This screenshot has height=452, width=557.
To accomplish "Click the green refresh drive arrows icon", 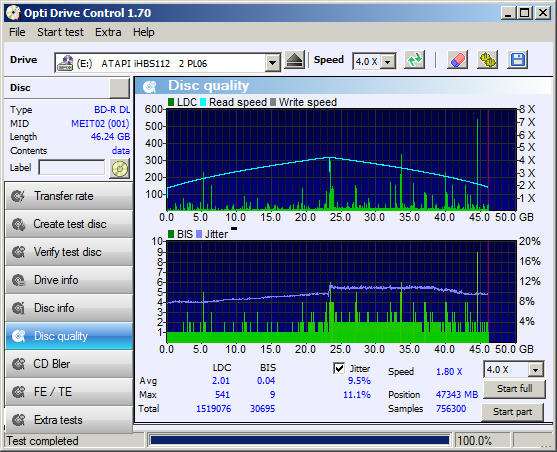I will pyautogui.click(x=415, y=60).
